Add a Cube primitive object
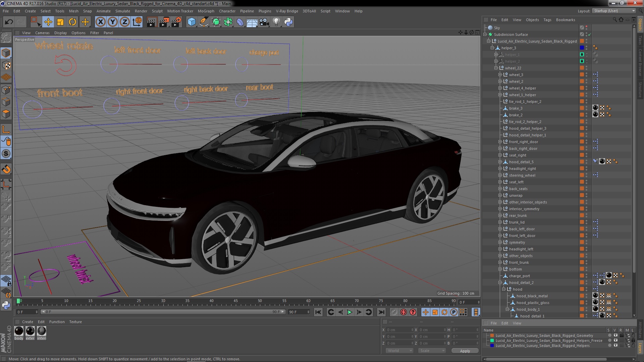 (192, 22)
